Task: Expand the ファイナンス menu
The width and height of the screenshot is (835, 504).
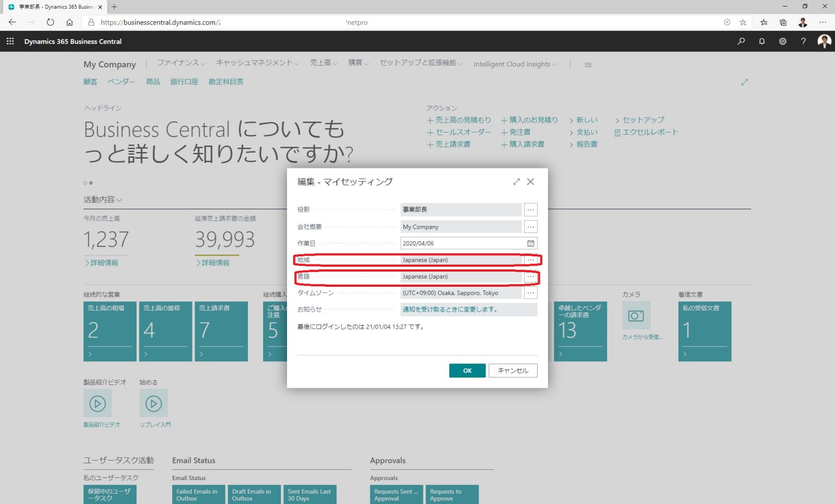Action: [x=181, y=63]
